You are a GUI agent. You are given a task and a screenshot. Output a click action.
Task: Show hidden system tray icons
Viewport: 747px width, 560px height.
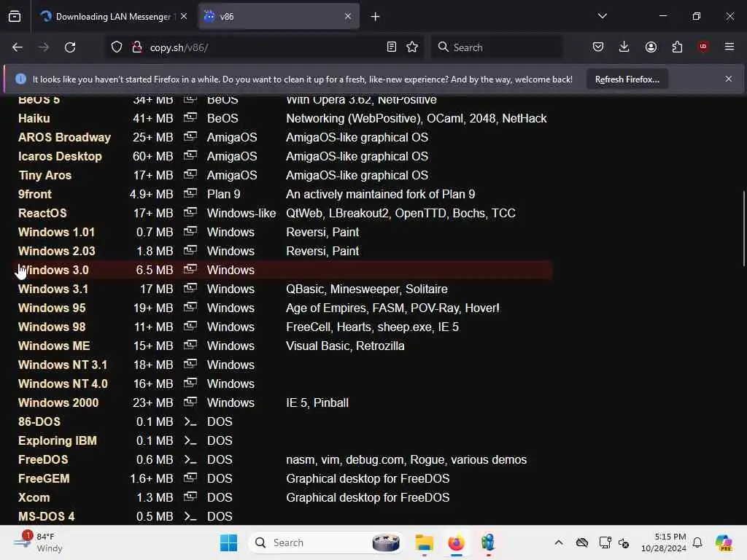tap(558, 542)
